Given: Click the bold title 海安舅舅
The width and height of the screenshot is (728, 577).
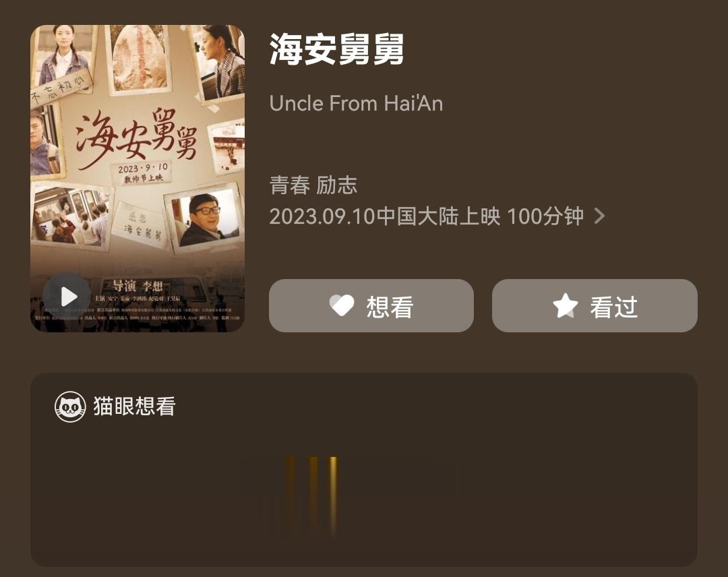Looking at the screenshot, I should point(336,49).
